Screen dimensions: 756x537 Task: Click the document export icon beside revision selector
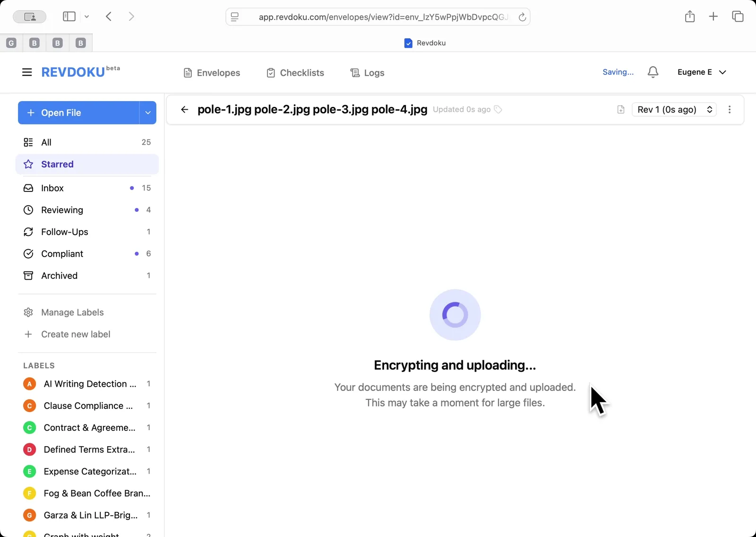point(620,109)
